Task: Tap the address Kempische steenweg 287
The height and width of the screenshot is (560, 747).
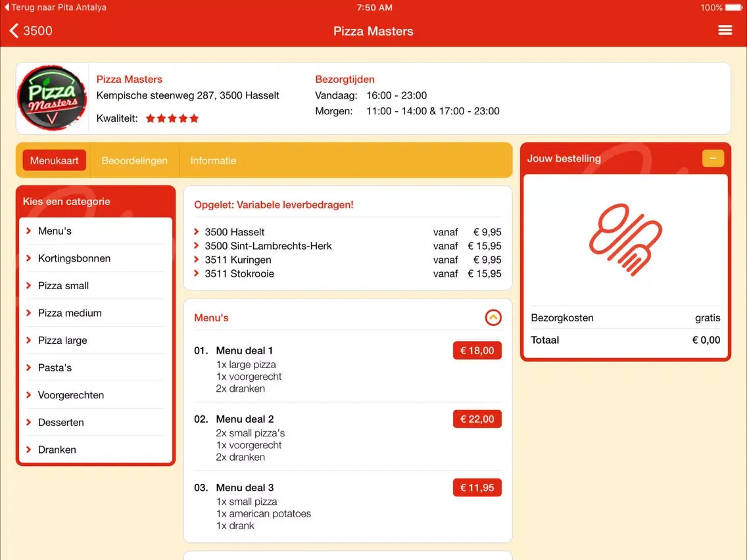Action: pyautogui.click(x=187, y=95)
